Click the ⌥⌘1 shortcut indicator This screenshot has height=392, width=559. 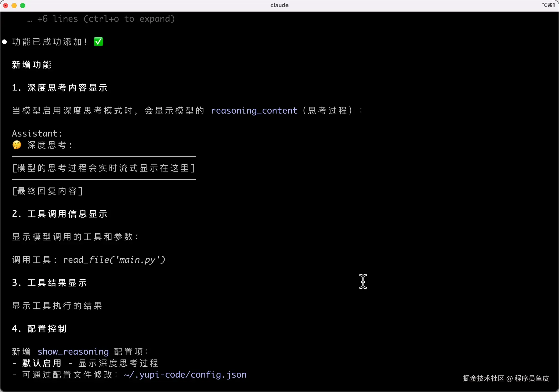tap(548, 5)
